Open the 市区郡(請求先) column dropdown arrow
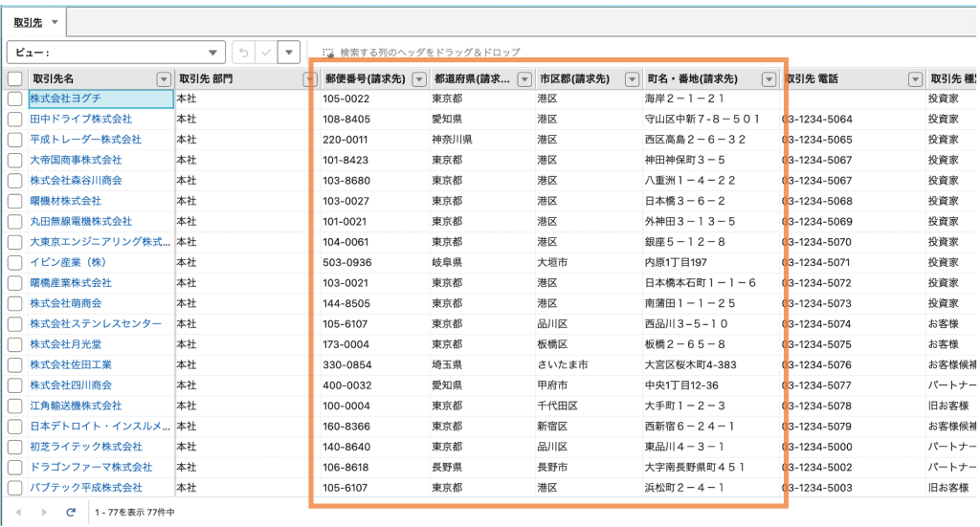 click(x=632, y=79)
